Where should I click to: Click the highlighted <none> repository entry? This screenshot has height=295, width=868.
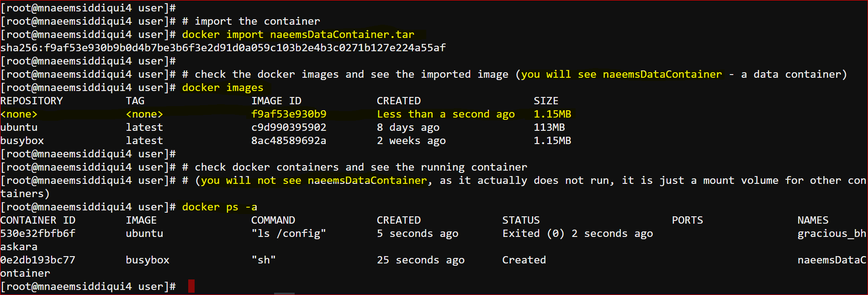(x=19, y=114)
